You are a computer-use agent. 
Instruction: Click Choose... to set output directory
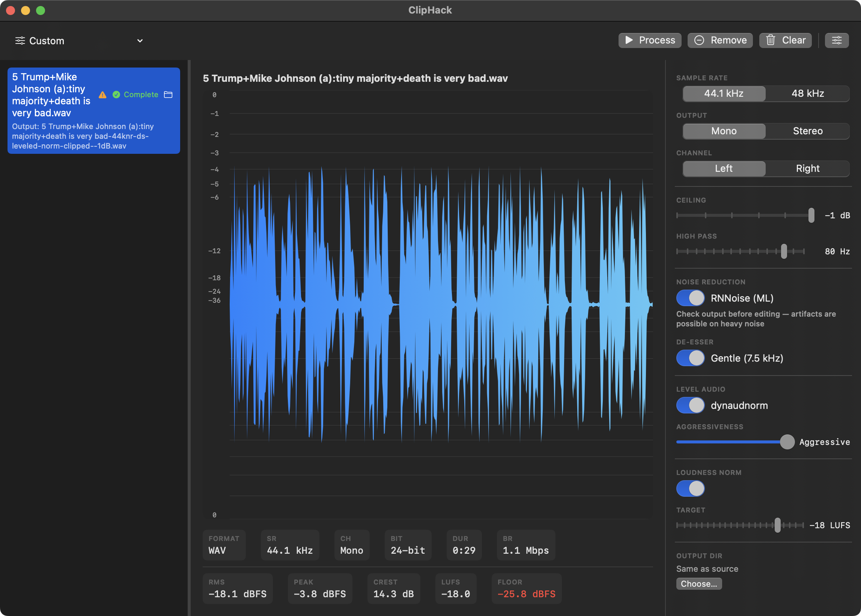pos(698,584)
